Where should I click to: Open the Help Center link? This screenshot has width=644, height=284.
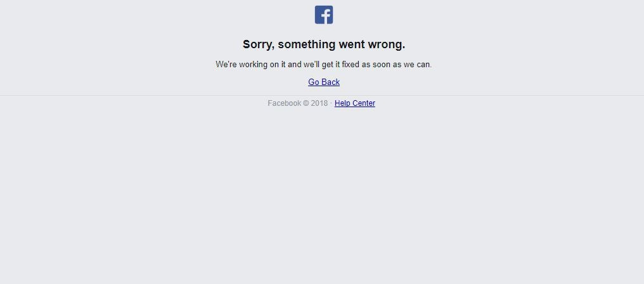point(355,103)
